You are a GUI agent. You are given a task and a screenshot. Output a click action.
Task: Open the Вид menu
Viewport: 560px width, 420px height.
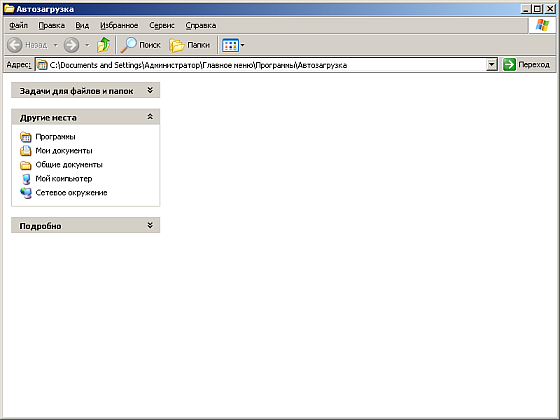[x=82, y=25]
